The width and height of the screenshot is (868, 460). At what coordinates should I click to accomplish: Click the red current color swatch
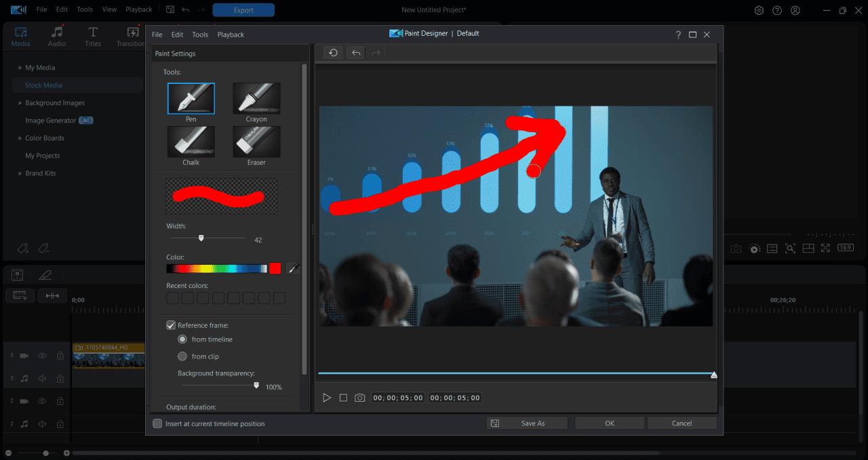(x=275, y=269)
